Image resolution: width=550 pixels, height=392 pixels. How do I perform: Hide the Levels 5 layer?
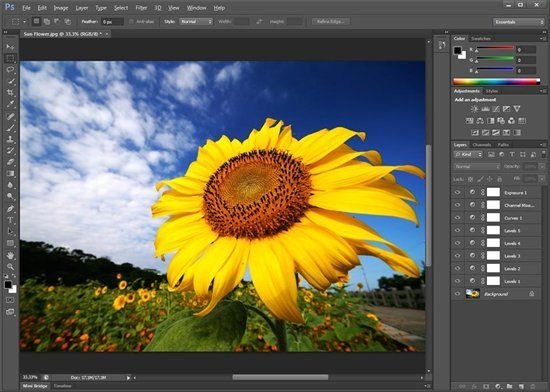coord(457,230)
